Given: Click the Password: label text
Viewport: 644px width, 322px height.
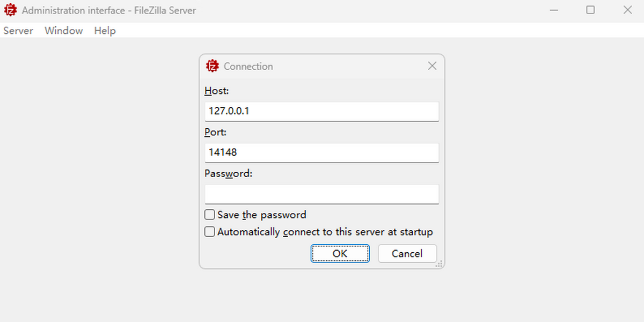Looking at the screenshot, I should click(x=228, y=174).
